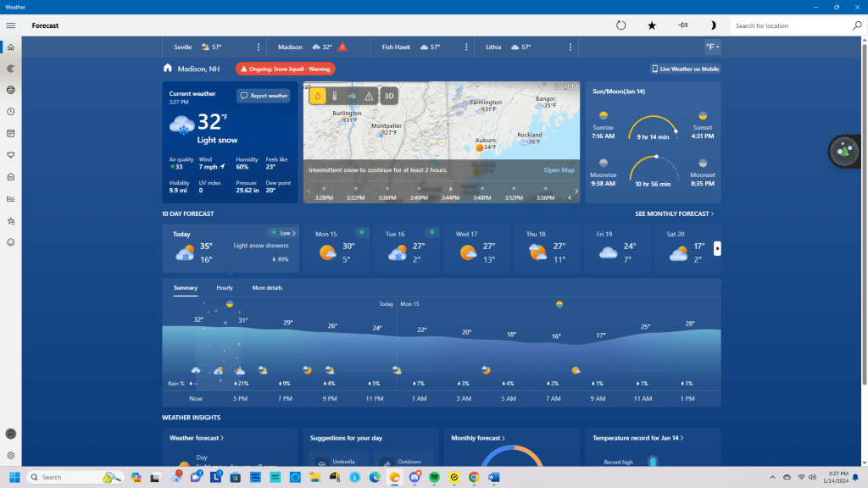Add location to favorites with star icon
This screenshot has height=488, width=868.
click(x=652, y=25)
